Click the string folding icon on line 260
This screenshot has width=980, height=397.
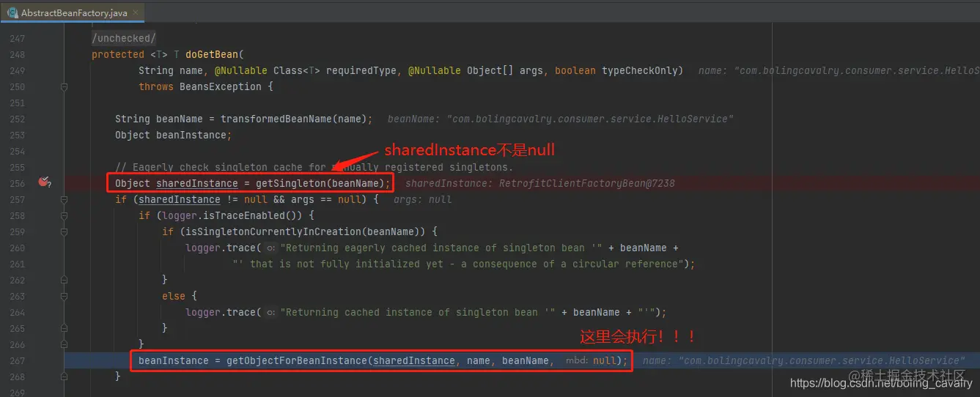tap(270, 248)
